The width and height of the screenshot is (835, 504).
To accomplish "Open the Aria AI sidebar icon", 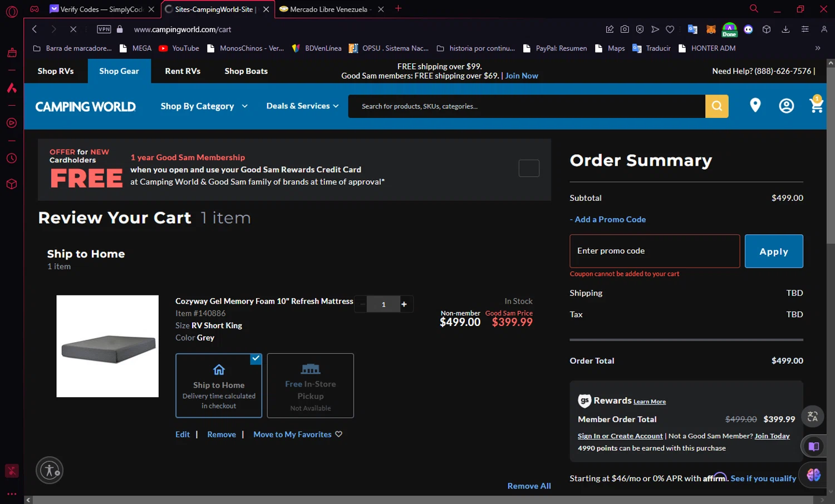I will pos(12,88).
